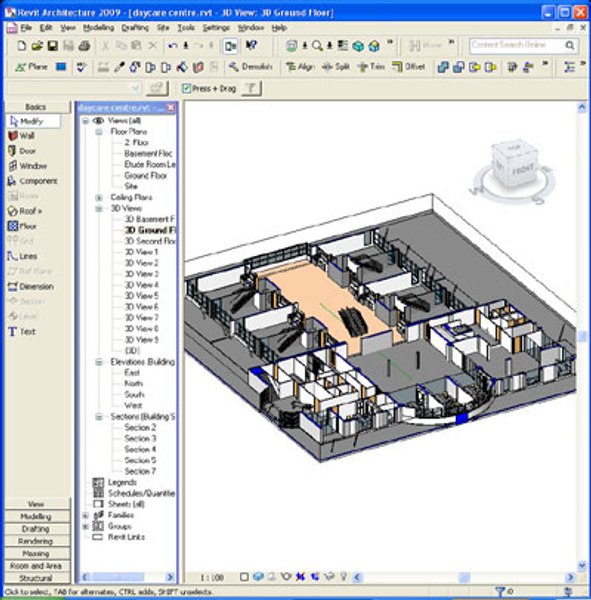Open the Settings menu
This screenshot has width=591, height=600.
pos(216,28)
